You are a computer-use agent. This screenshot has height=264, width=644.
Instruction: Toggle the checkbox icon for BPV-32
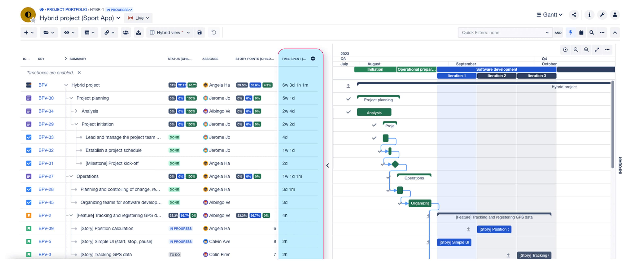pos(29,150)
